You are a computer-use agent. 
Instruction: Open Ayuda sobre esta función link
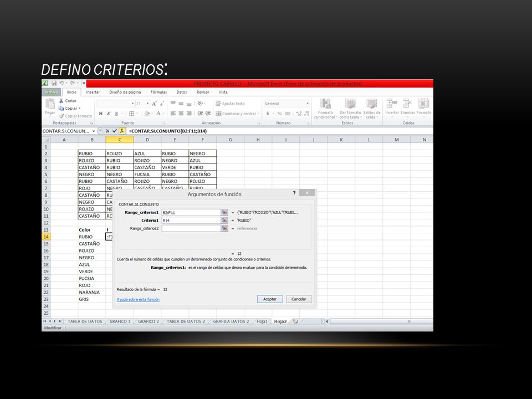(138, 299)
